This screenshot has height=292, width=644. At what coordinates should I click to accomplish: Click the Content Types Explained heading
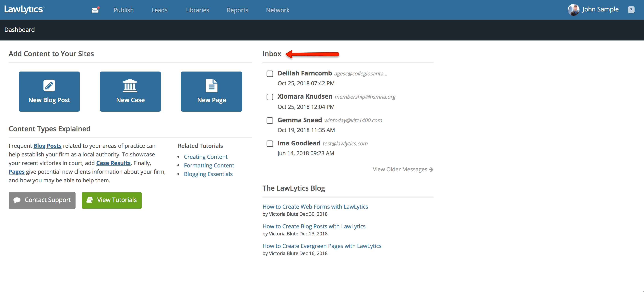[50, 129]
